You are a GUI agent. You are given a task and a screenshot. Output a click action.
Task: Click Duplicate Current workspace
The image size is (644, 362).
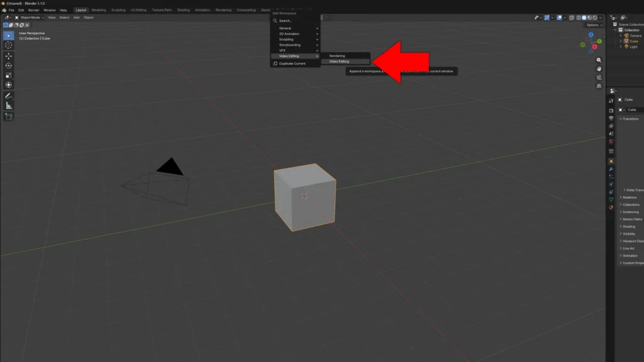(x=296, y=63)
